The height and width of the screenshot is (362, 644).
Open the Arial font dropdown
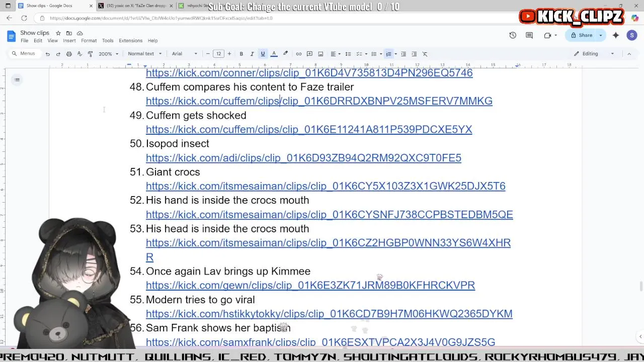185,54
